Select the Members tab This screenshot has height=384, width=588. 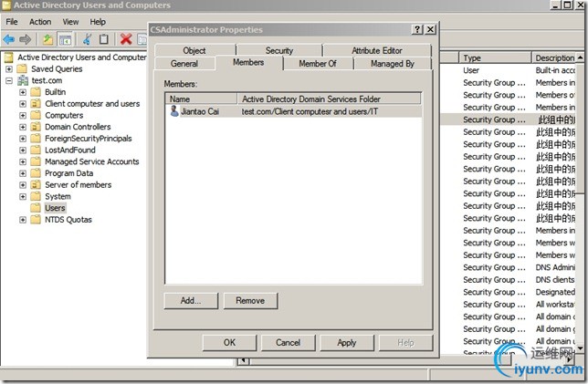[x=248, y=63]
